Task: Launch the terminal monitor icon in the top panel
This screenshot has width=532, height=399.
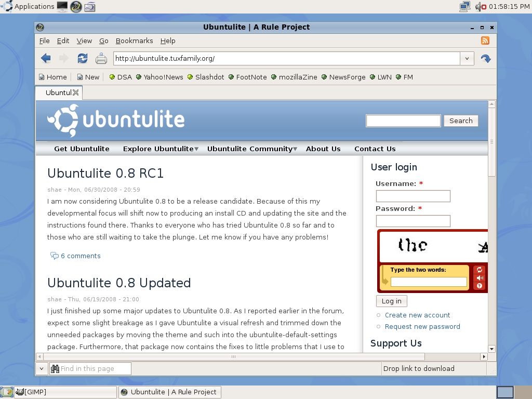Action: tap(62, 6)
